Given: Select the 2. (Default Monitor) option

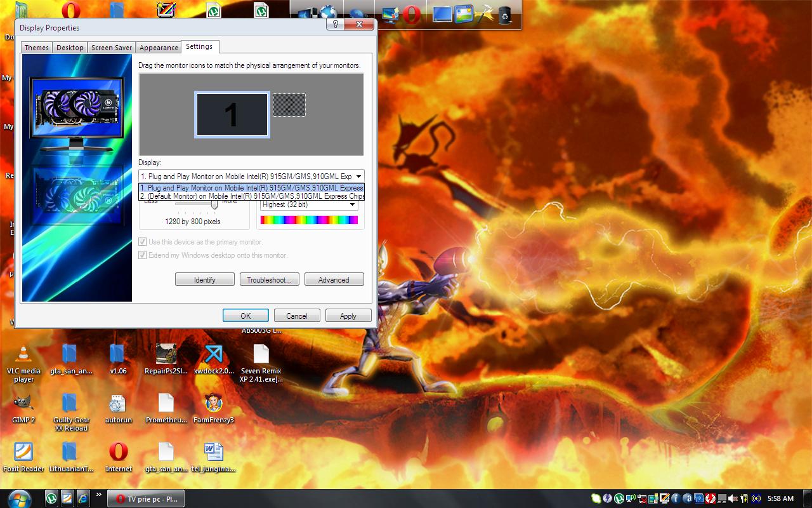Looking at the screenshot, I should coord(252,196).
